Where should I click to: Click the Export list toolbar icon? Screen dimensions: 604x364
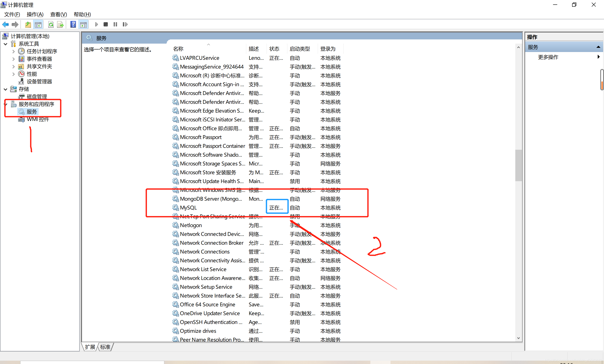pos(60,24)
